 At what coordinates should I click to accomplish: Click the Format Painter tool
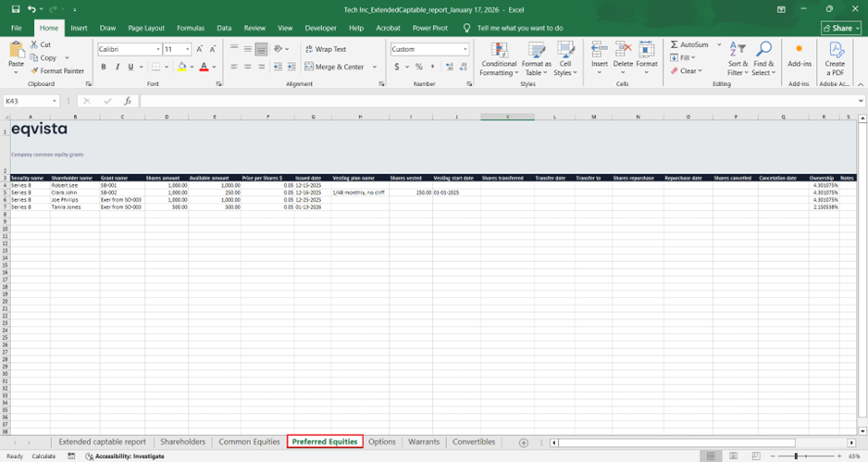(x=57, y=70)
